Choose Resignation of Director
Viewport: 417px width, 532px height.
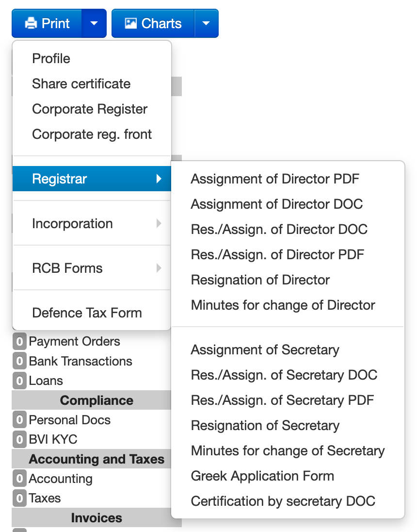(260, 280)
